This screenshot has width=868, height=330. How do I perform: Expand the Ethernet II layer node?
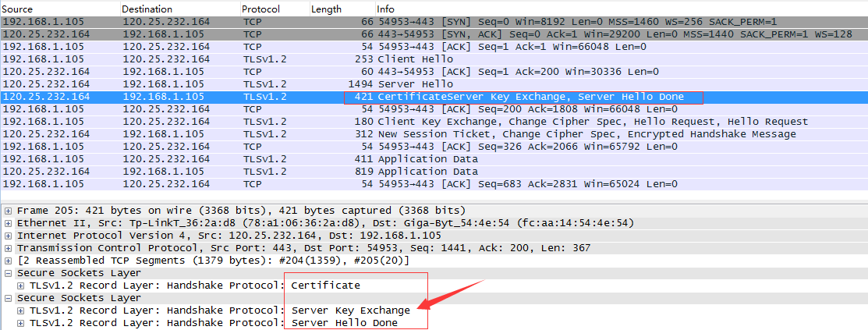[x=9, y=223]
